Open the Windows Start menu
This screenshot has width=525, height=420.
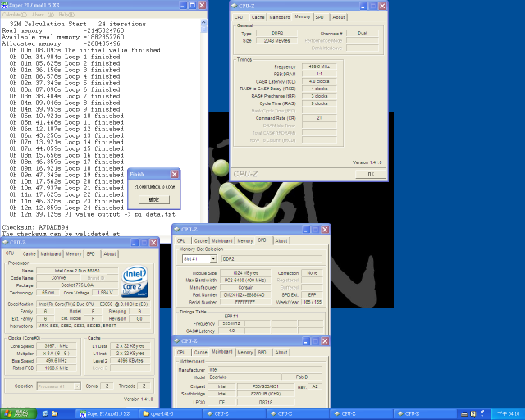(18, 414)
